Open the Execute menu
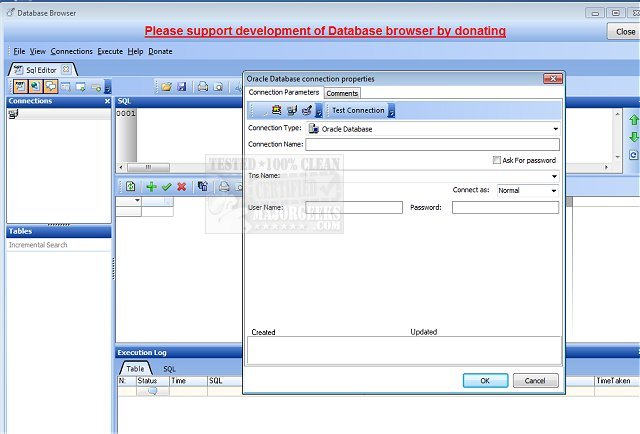The image size is (640, 434). [110, 51]
